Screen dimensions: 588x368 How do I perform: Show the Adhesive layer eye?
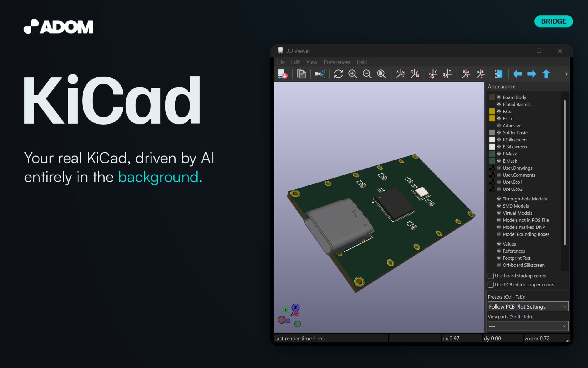499,125
